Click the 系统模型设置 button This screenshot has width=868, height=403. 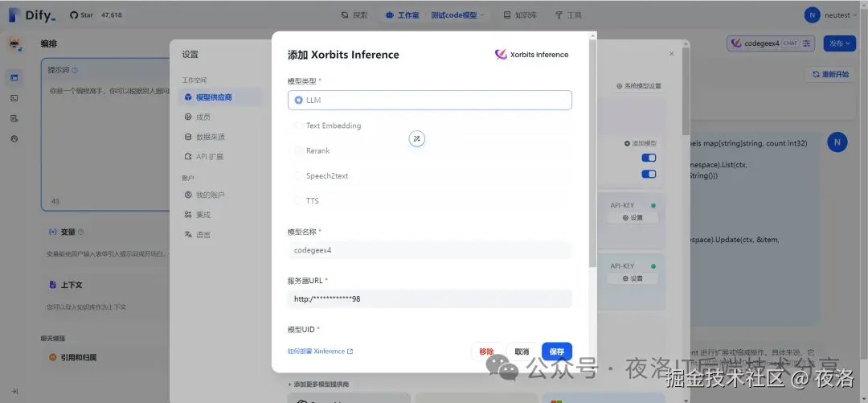coord(639,86)
